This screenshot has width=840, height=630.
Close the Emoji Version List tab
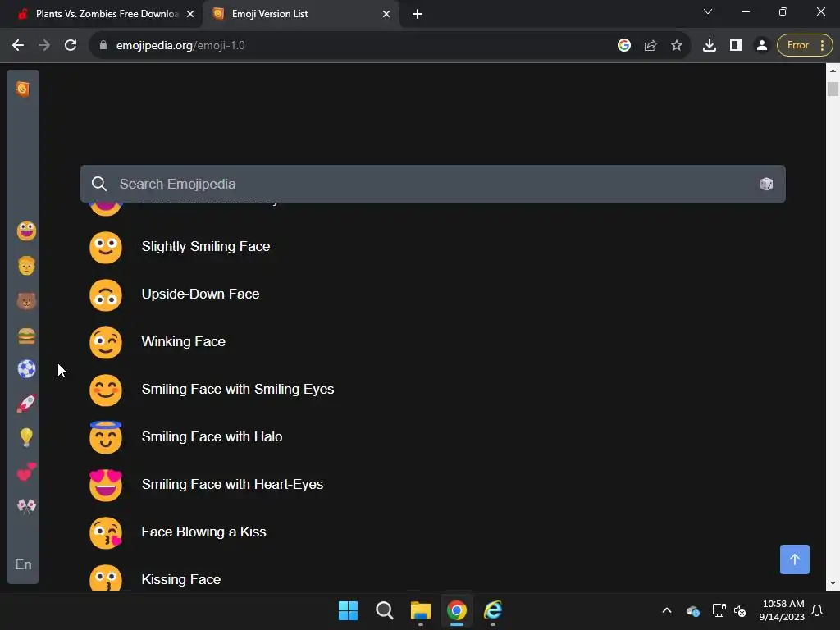(x=386, y=15)
